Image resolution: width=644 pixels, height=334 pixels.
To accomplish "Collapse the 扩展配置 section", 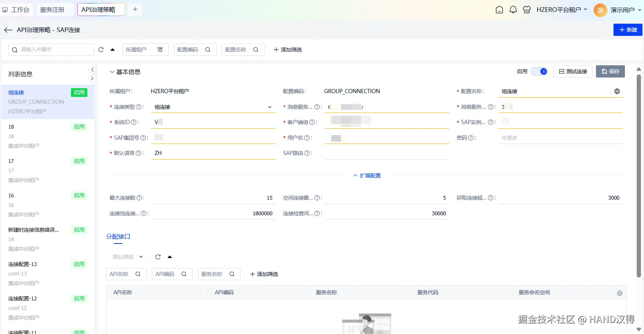I will (x=367, y=176).
